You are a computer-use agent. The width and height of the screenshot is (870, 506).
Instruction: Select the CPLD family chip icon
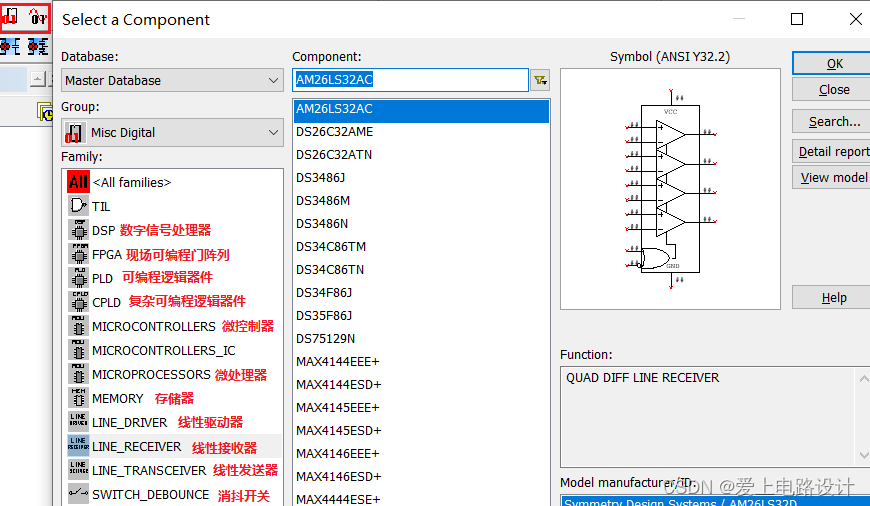tap(78, 302)
